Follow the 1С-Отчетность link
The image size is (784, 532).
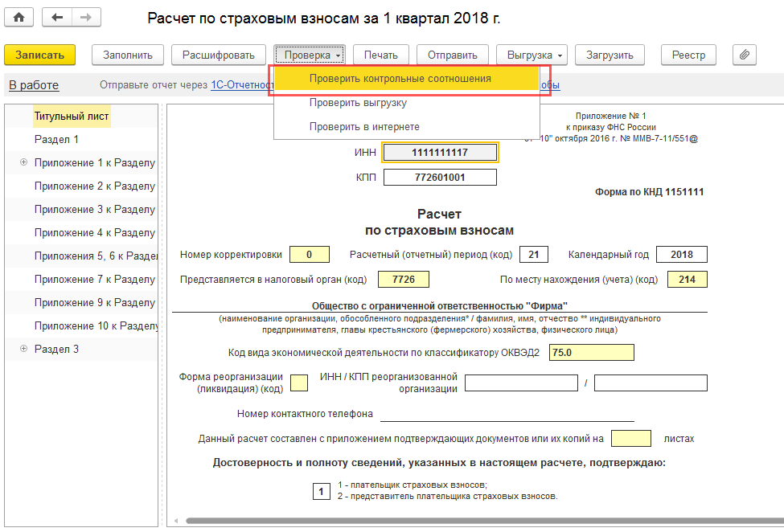(242, 85)
